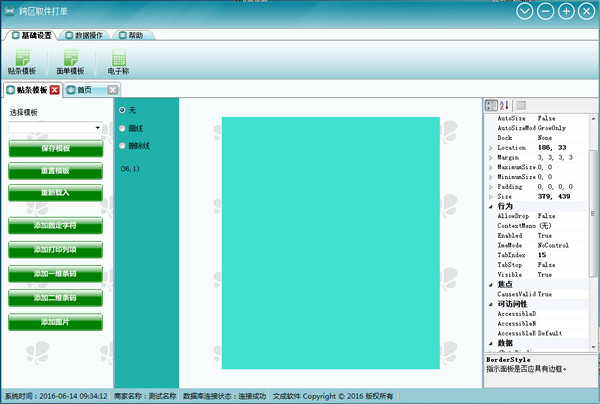This screenshot has height=404, width=600.
Task: Click the 保存模板 button
Action: [55, 148]
